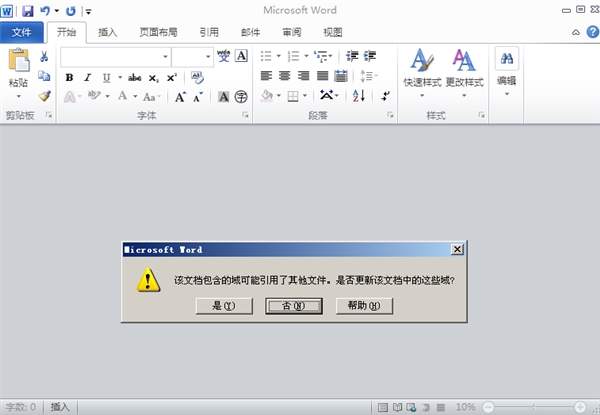Switch to the View (视图) tab
Image resolution: width=600 pixels, height=415 pixels.
pos(333,33)
